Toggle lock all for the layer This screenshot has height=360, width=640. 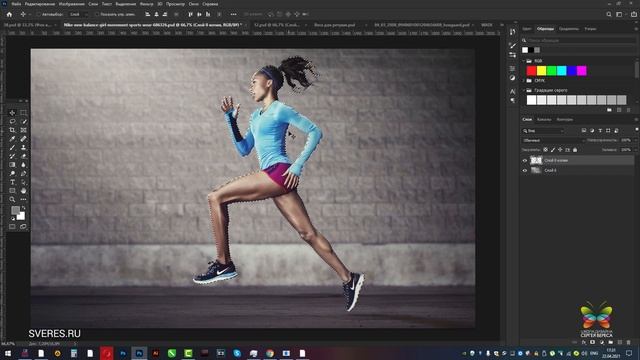[575, 150]
